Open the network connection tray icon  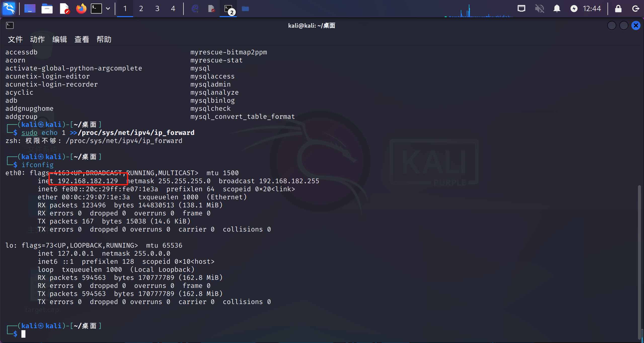click(521, 9)
